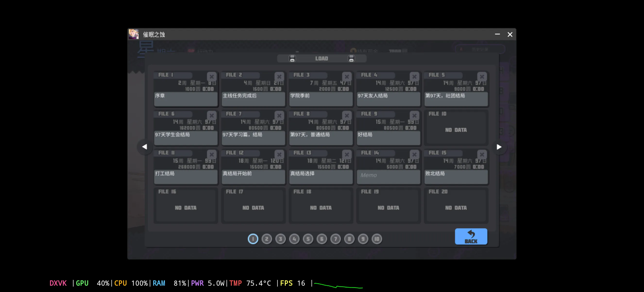Open save page 8
The width and height of the screenshot is (644, 292).
click(349, 239)
